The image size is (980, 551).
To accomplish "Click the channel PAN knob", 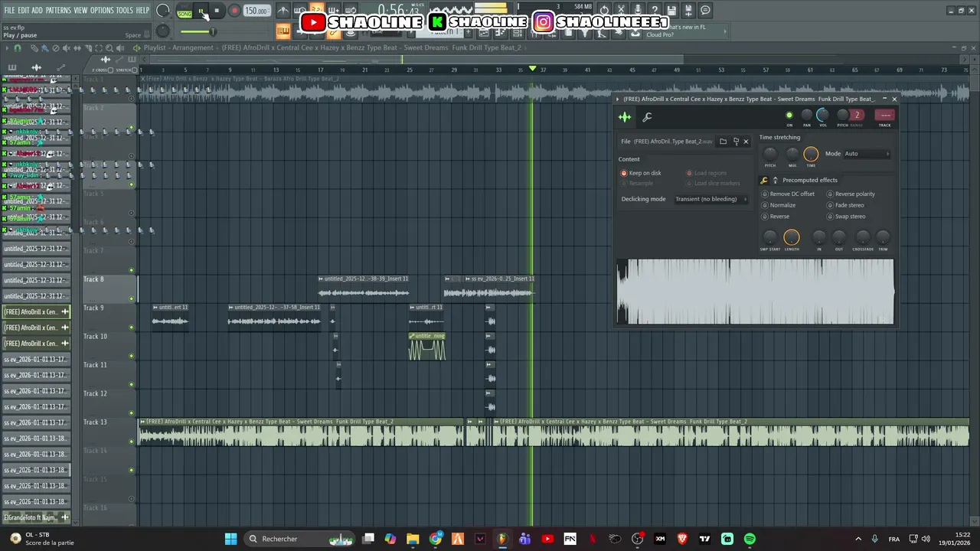I will click(806, 115).
